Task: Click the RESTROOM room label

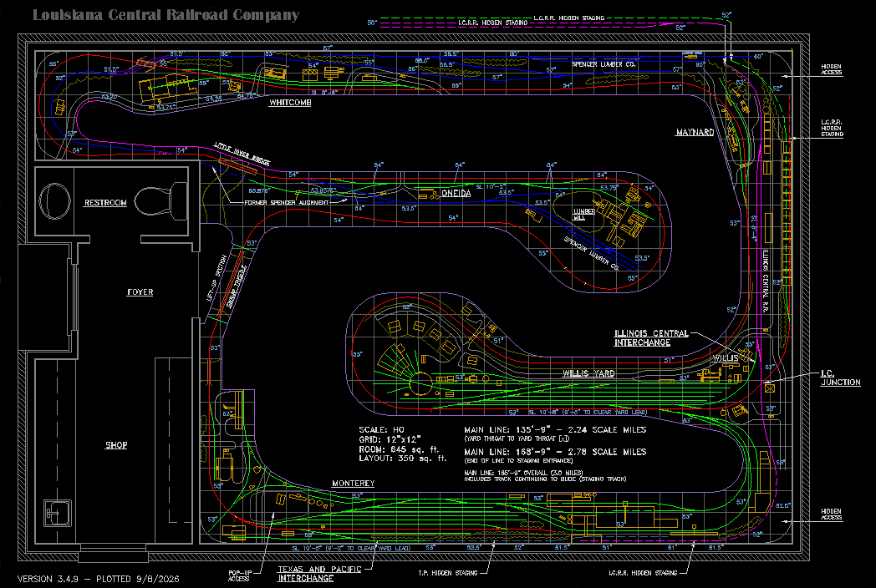Action: coord(105,203)
